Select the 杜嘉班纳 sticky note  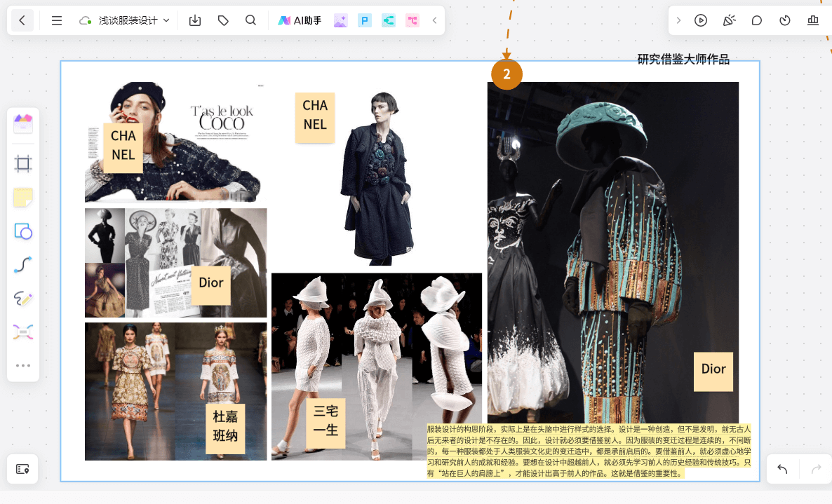point(225,429)
